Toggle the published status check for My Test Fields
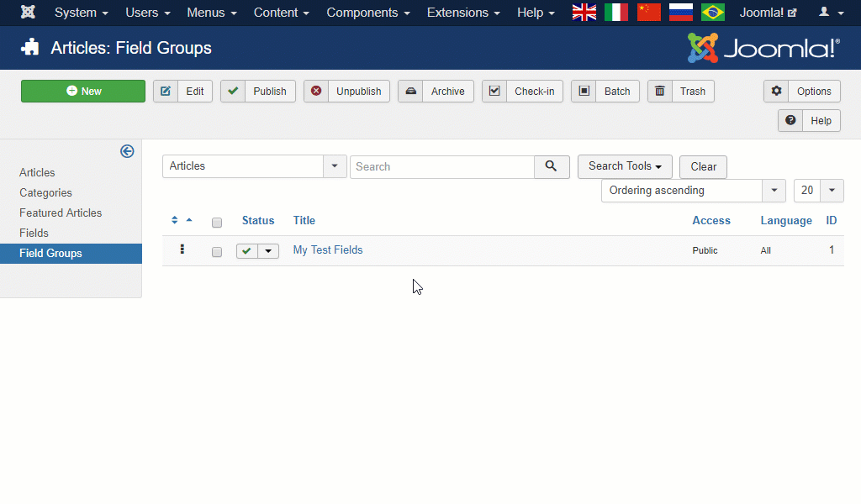861x504 pixels. tap(247, 250)
